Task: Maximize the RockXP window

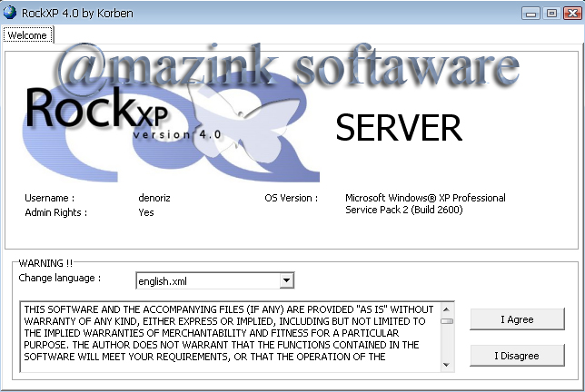Action: pyautogui.click(x=551, y=14)
